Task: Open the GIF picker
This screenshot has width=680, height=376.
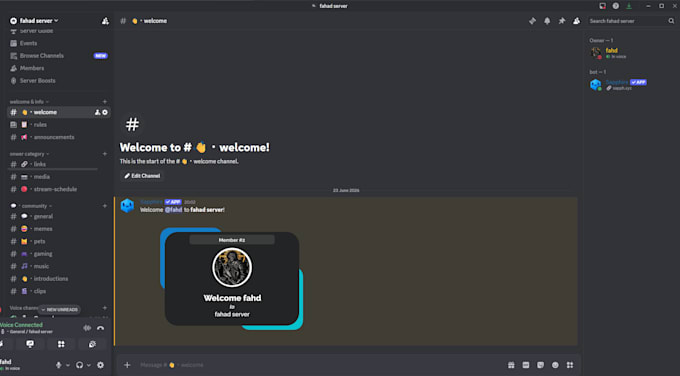Action: (x=526, y=365)
